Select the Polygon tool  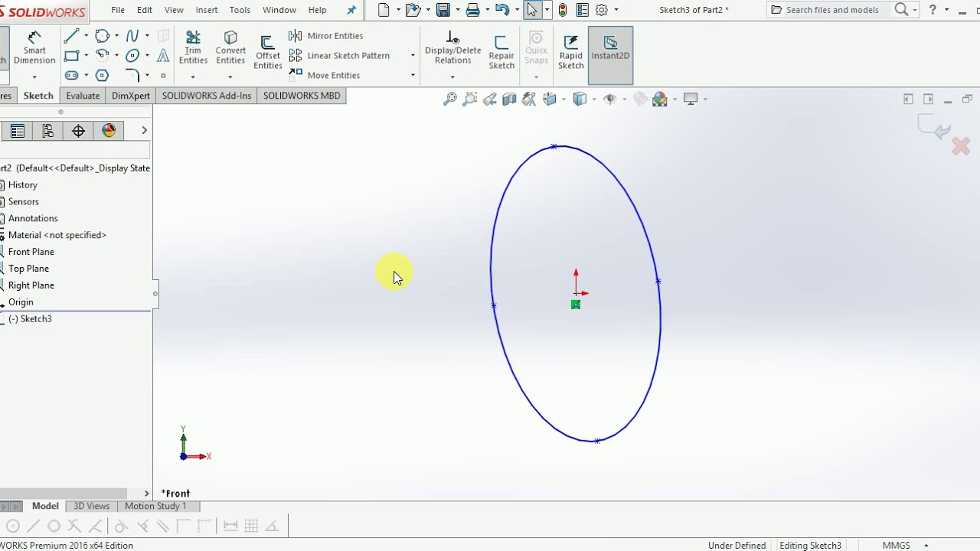click(x=102, y=75)
